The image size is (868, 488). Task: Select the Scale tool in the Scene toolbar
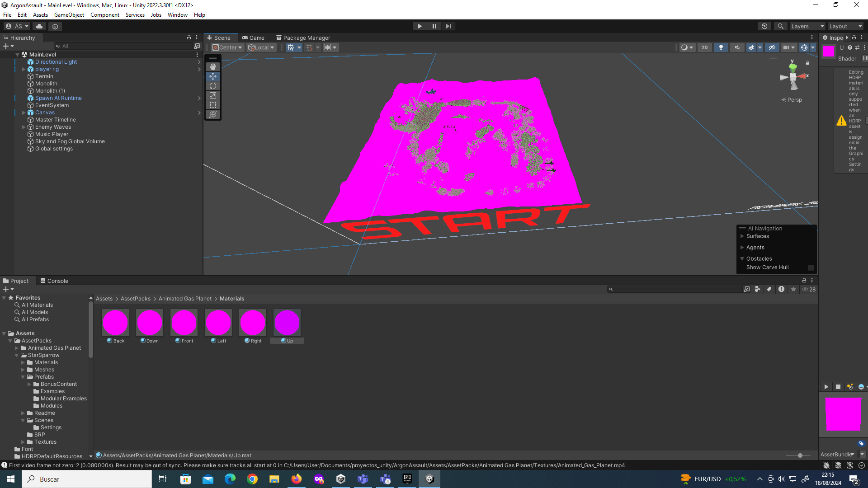pyautogui.click(x=213, y=95)
